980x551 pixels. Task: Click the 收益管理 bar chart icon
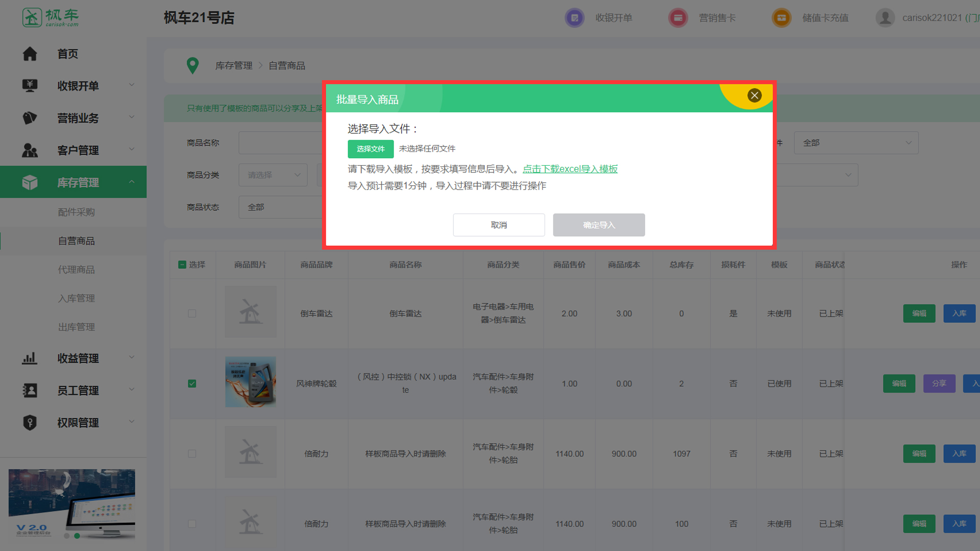pyautogui.click(x=30, y=358)
